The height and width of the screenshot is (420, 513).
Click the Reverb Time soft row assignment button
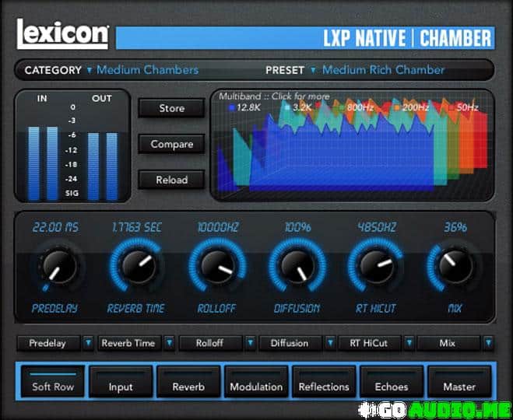coord(129,343)
